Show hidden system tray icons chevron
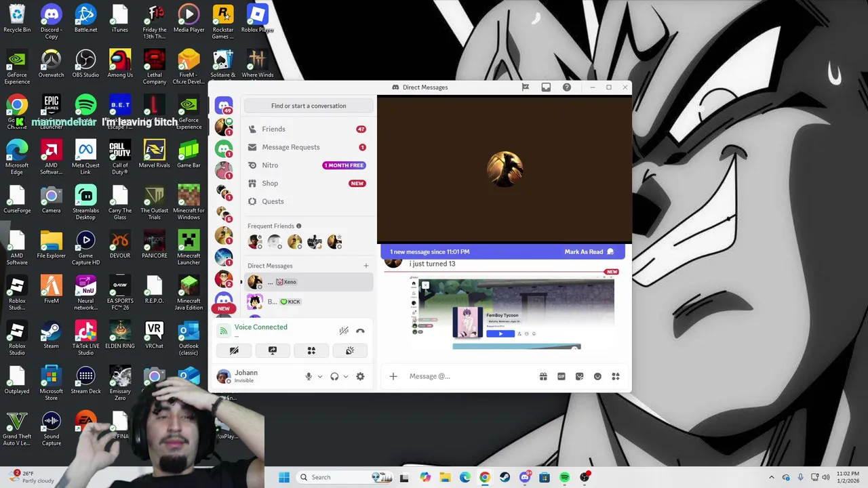This screenshot has width=868, height=488. (x=771, y=477)
